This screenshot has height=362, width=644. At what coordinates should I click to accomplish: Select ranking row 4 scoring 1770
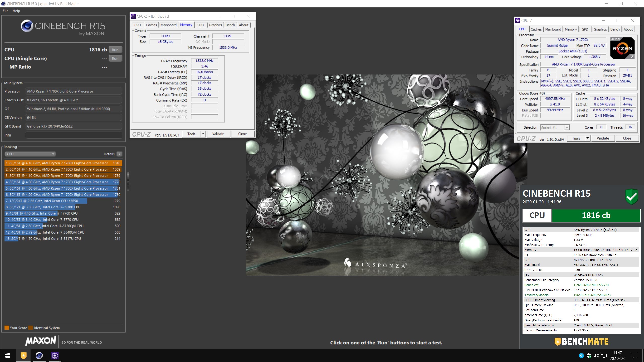pos(63,182)
